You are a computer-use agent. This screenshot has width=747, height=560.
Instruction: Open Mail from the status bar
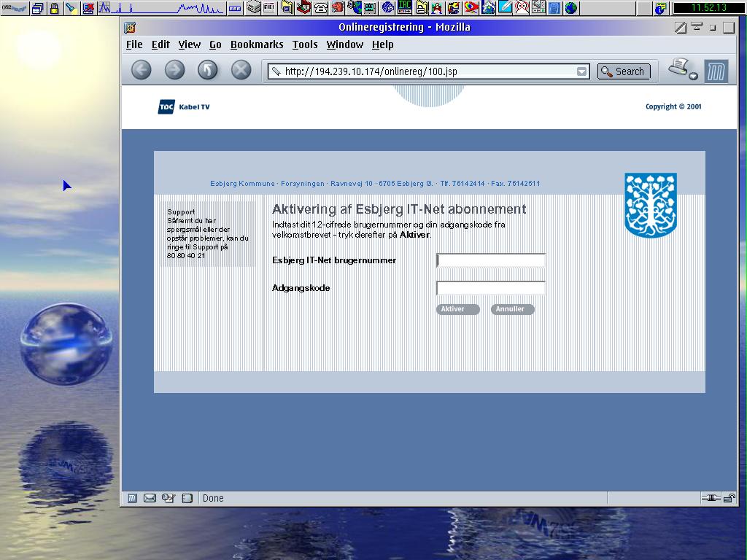tap(150, 498)
